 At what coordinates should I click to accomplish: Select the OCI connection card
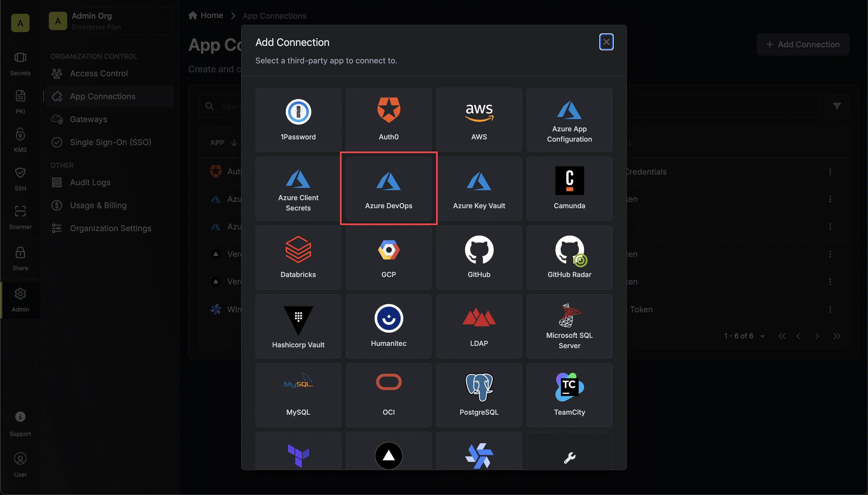tap(389, 395)
